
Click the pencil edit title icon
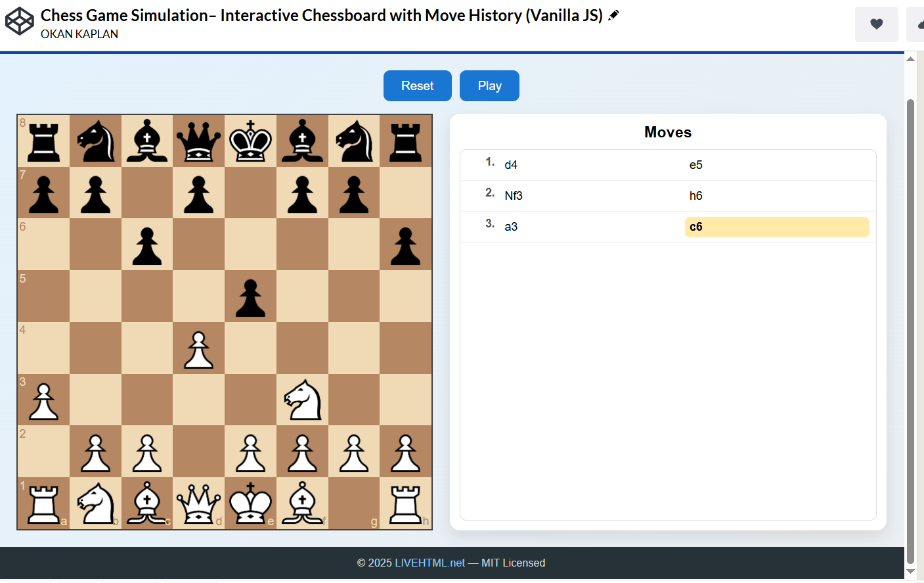[x=613, y=15]
